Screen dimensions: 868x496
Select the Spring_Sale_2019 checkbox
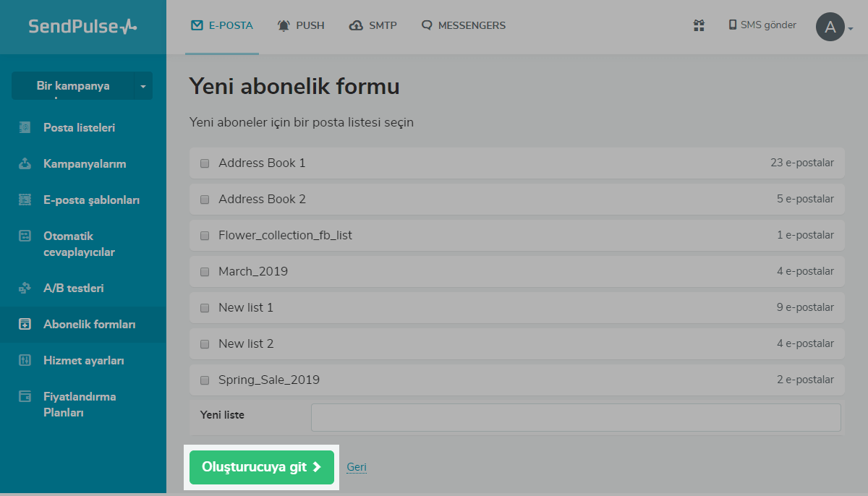point(205,380)
